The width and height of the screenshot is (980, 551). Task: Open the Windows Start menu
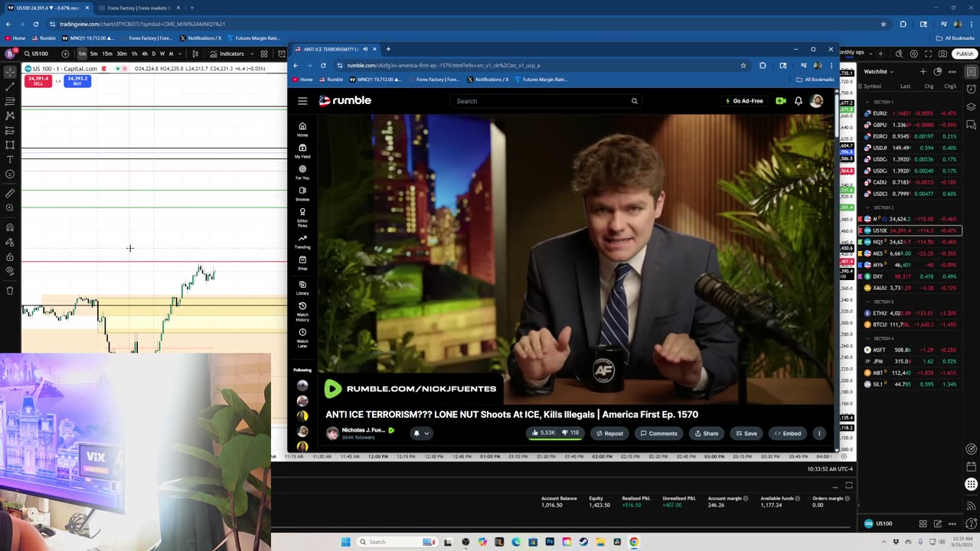point(345,542)
